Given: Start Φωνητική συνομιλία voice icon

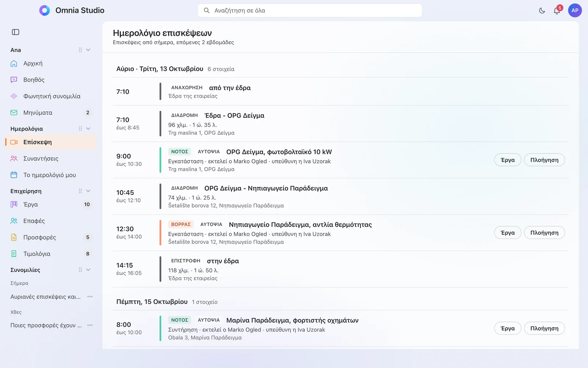Looking at the screenshot, I should 14,96.
